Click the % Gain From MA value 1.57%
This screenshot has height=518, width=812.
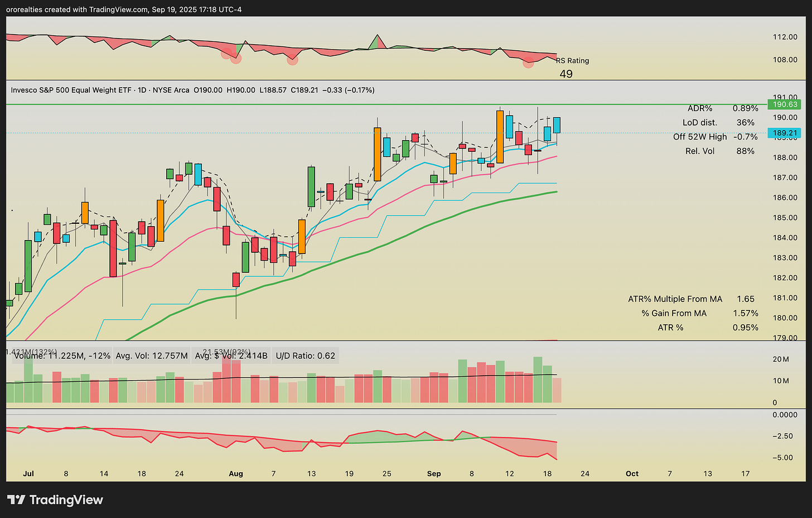click(x=746, y=314)
